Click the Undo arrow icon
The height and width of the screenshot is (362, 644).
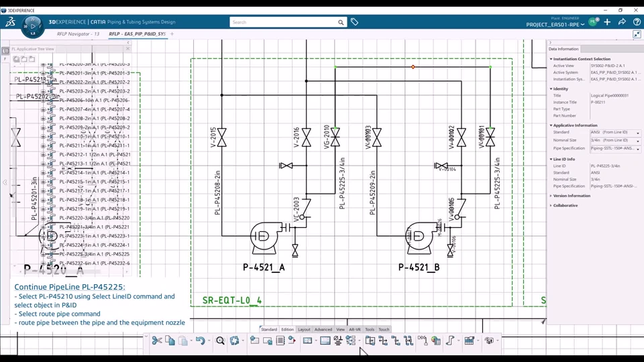pos(199,341)
